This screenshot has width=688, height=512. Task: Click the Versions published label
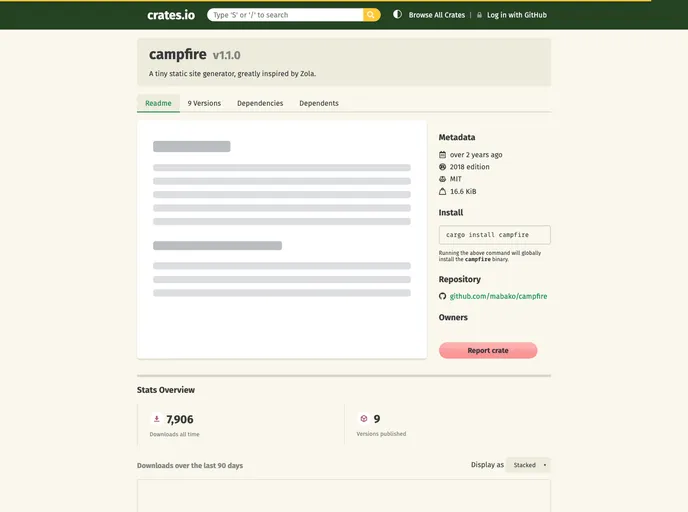[381, 434]
